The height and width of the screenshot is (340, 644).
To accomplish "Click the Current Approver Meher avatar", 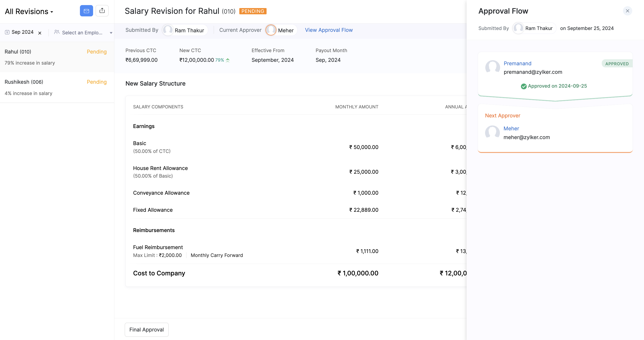I will pos(271,30).
